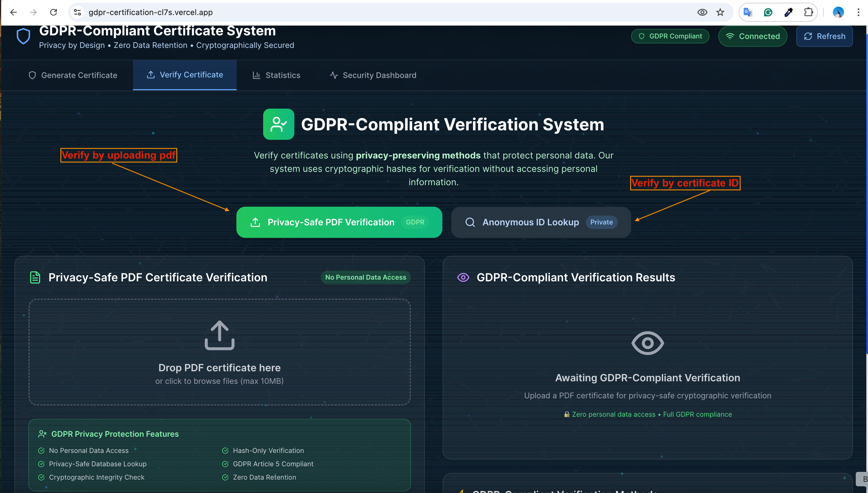Click the Connected status indicator
This screenshot has width=868, height=493.
coord(753,36)
